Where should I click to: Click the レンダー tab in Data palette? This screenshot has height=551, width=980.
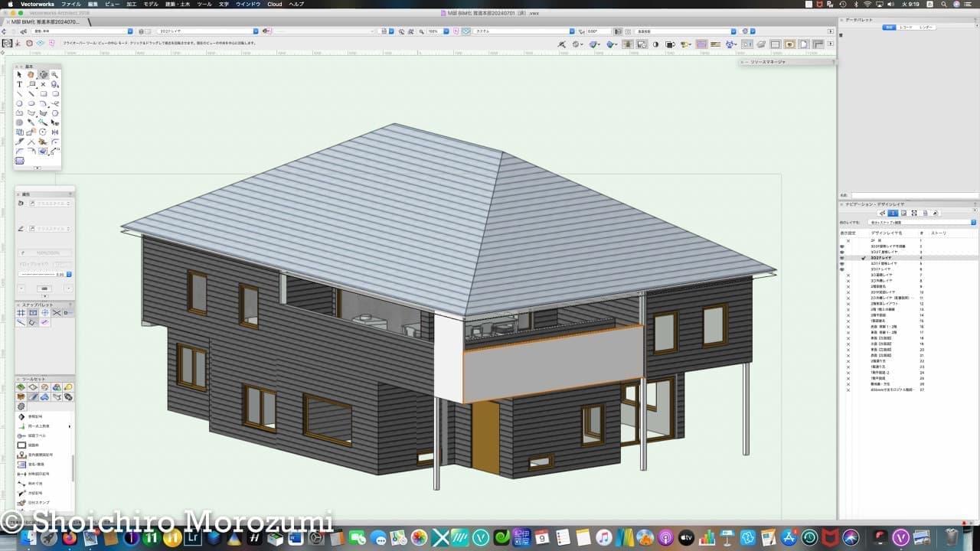click(x=926, y=27)
